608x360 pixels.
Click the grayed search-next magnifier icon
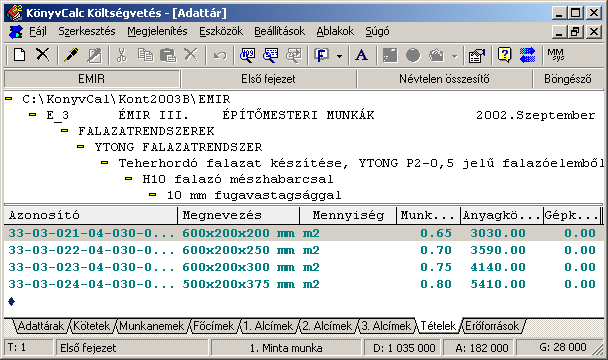tap(294, 55)
